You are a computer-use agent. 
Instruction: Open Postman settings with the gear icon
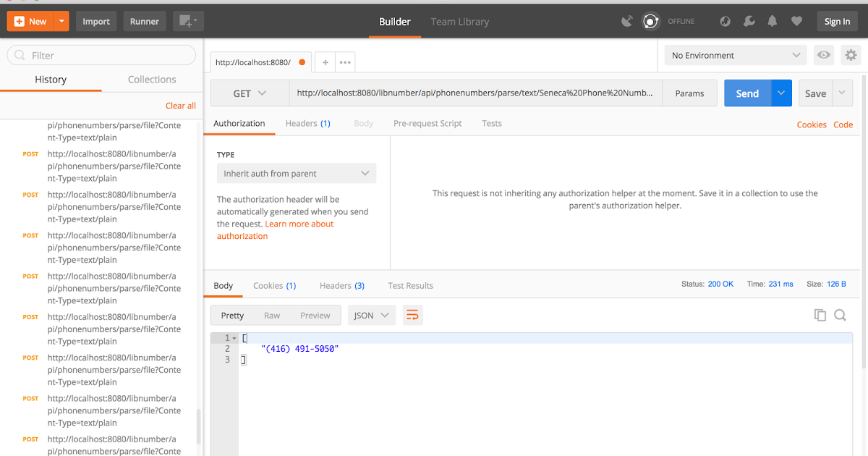point(851,55)
